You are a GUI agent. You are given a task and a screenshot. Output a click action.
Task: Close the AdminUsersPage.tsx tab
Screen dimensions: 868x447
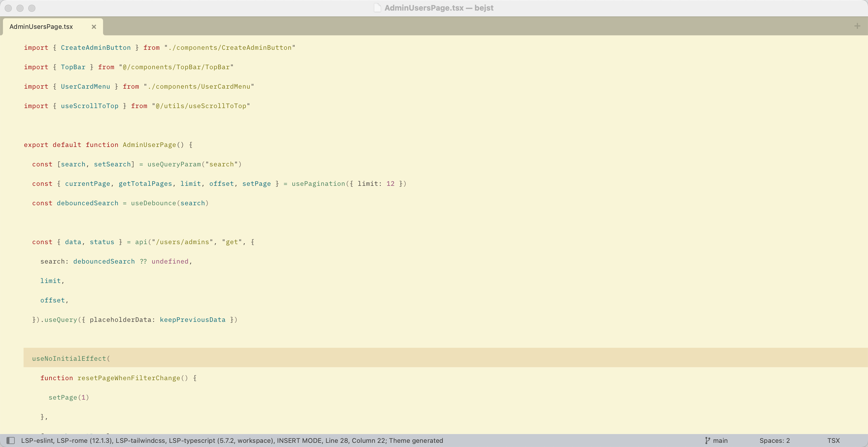94,27
